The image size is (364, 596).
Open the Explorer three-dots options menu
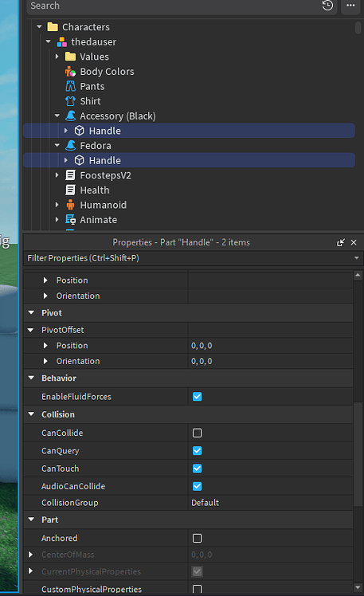350,6
